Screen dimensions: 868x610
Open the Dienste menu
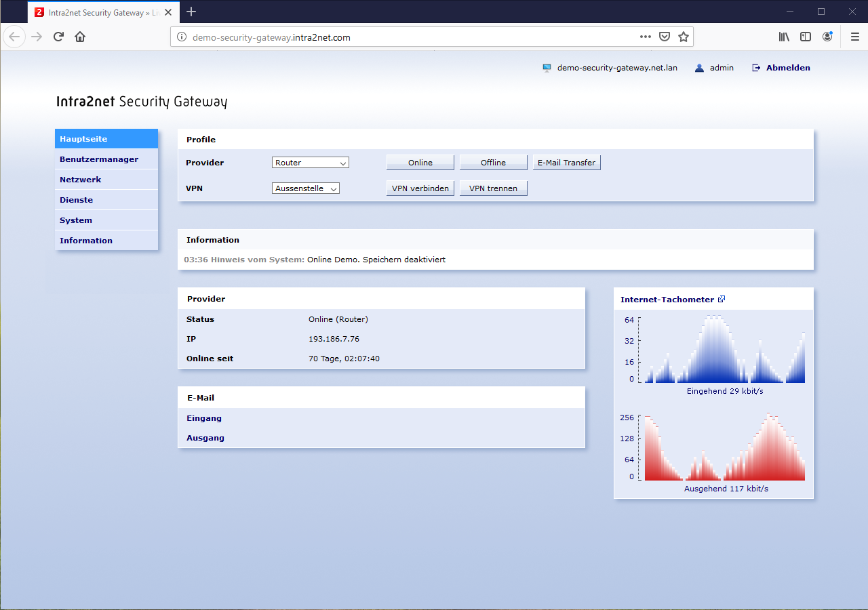click(106, 200)
